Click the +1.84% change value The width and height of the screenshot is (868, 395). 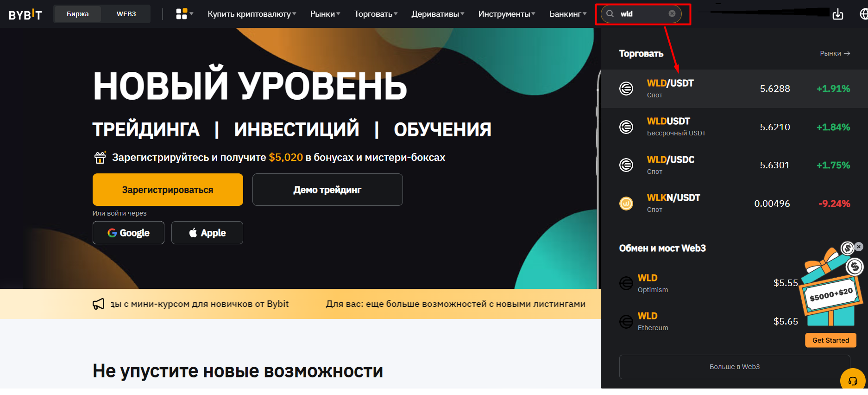click(x=833, y=127)
